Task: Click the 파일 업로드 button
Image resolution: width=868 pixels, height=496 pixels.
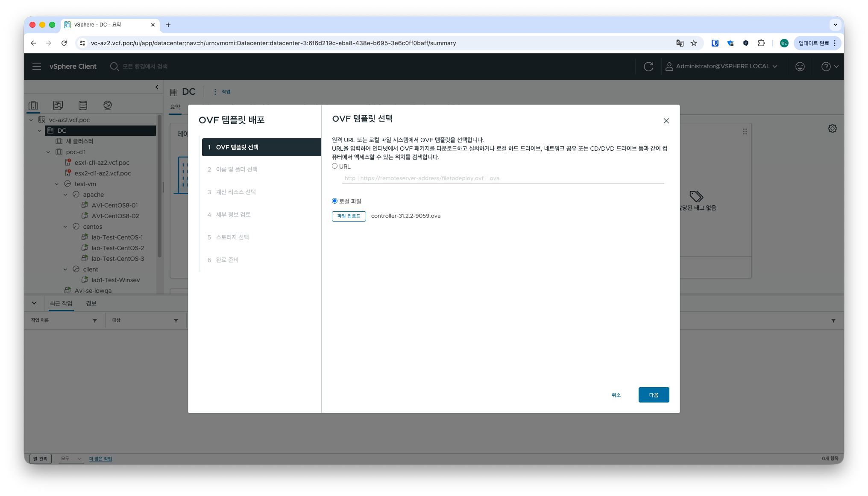Action: (x=349, y=216)
